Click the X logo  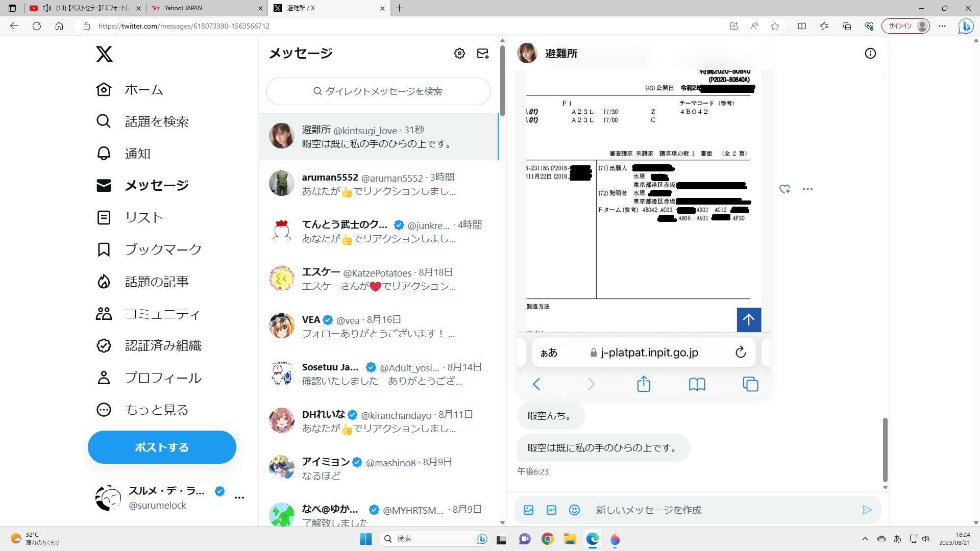104,54
